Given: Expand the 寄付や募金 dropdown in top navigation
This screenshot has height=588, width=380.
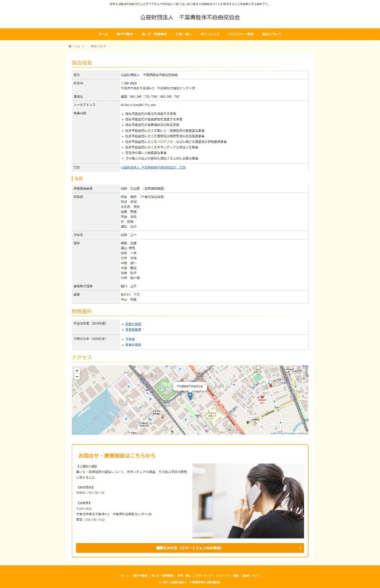Looking at the screenshot, I should pos(126,34).
